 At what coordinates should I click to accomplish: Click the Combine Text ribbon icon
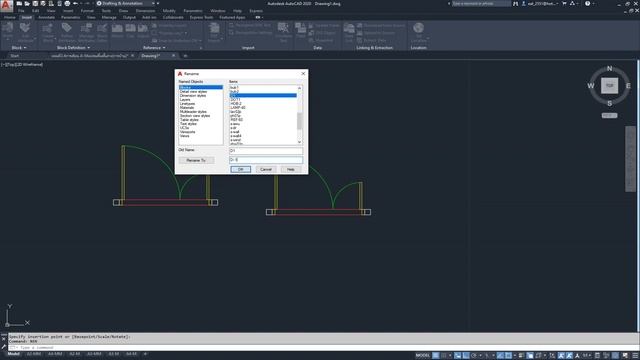(283, 28)
